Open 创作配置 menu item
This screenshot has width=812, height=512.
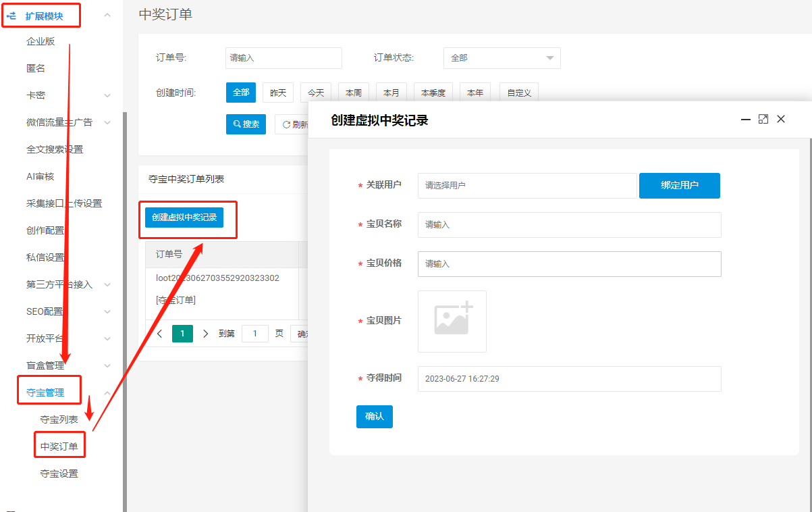(x=45, y=230)
